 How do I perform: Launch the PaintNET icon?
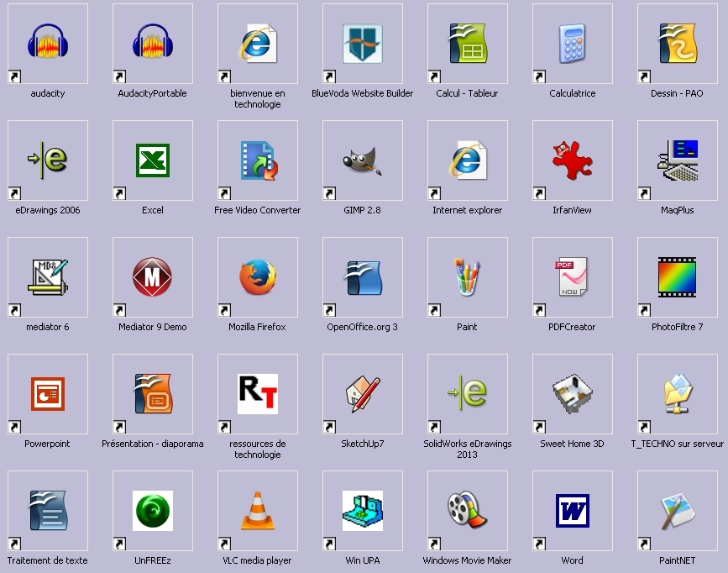pos(678,512)
